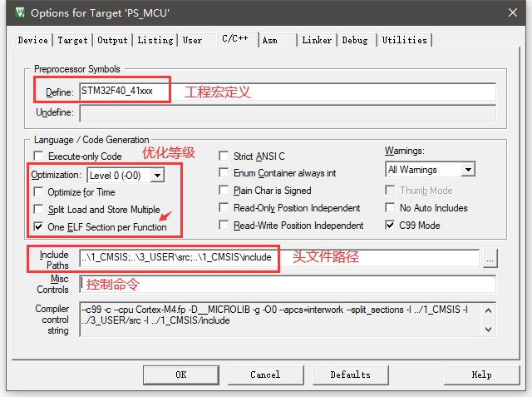Open the Listing tab
Image resolution: width=532 pixels, height=397 pixels.
[155, 40]
